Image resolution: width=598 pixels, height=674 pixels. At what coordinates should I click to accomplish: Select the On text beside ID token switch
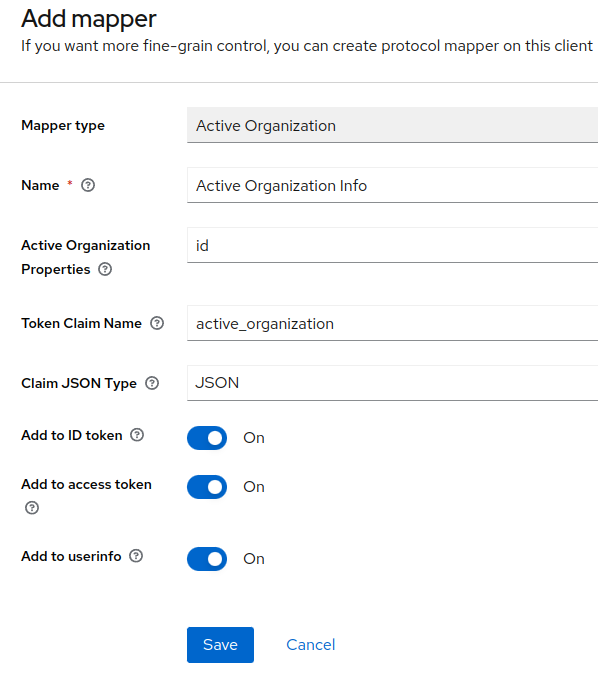[x=254, y=438]
